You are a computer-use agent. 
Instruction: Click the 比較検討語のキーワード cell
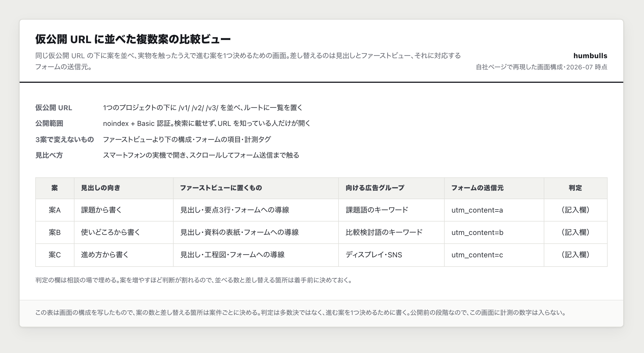coord(391,232)
